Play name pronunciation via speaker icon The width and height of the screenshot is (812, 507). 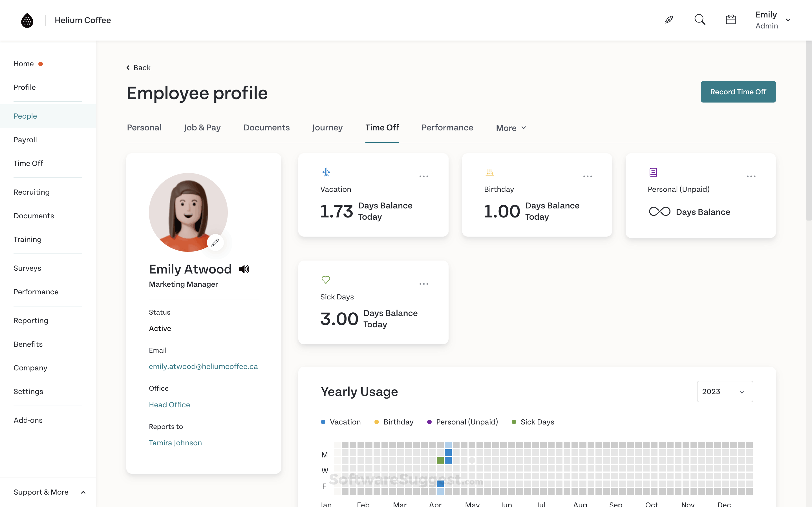pos(244,269)
